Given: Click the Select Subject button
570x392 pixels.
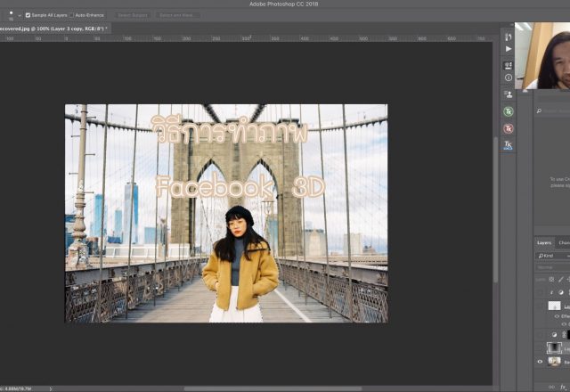Looking at the screenshot, I should pyautogui.click(x=133, y=15).
